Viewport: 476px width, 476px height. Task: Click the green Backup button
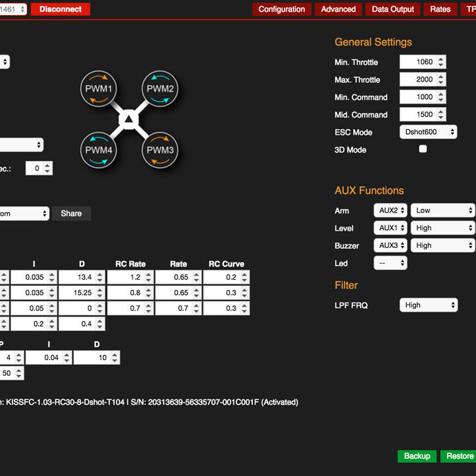click(x=417, y=456)
